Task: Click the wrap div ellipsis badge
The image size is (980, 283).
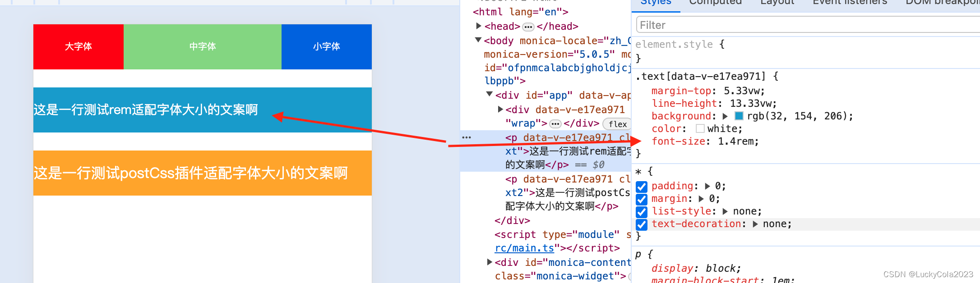Action: pos(555,123)
